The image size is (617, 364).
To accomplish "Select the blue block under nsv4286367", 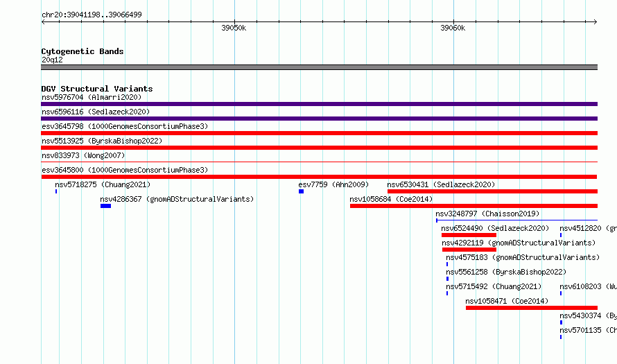I will click(105, 206).
